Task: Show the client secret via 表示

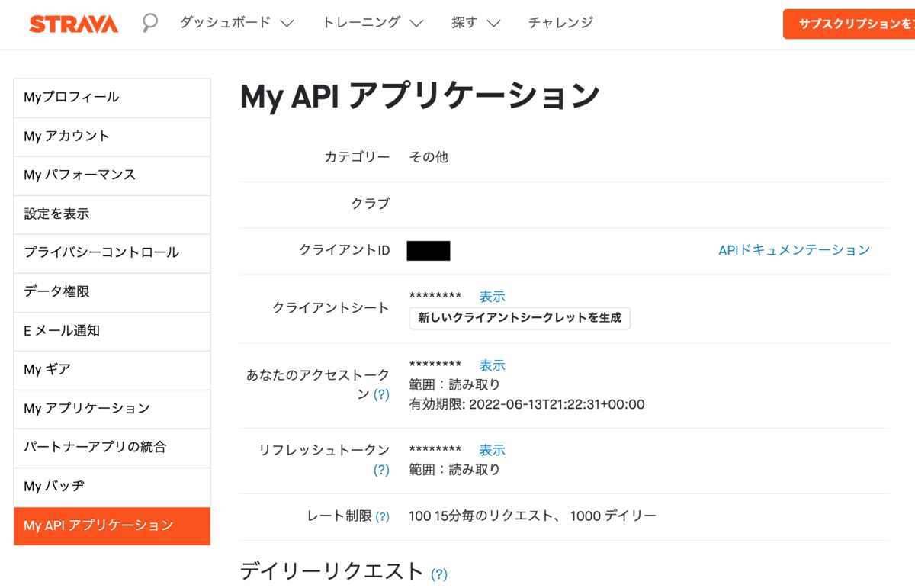Action: [x=492, y=297]
